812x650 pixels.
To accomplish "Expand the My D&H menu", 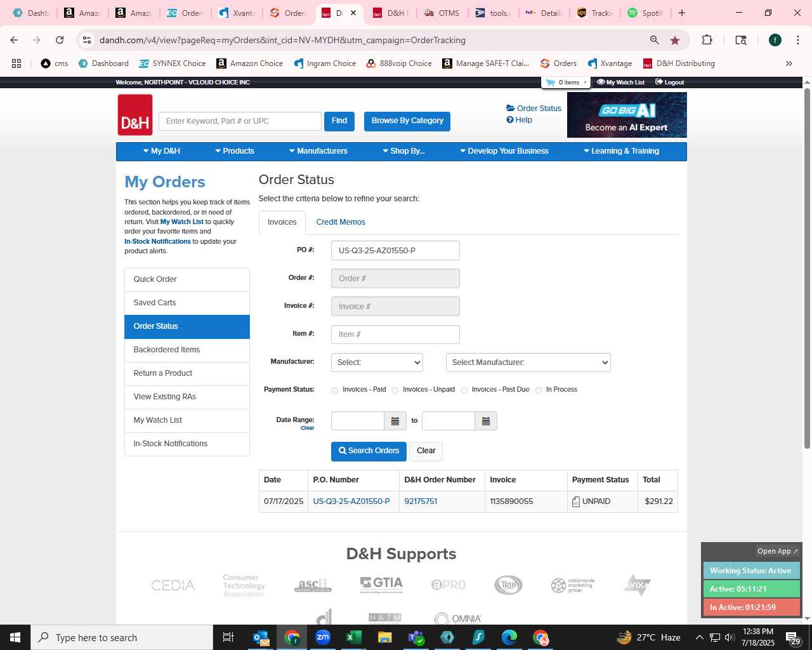I will click(162, 151).
